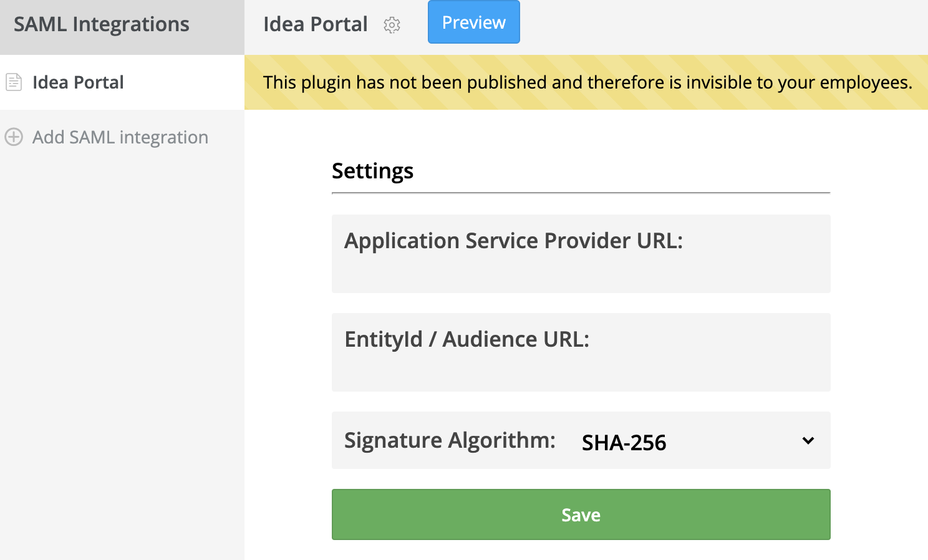Click inside the EntityId / Audience URL field
The image size is (928, 560).
pyautogui.click(x=580, y=371)
